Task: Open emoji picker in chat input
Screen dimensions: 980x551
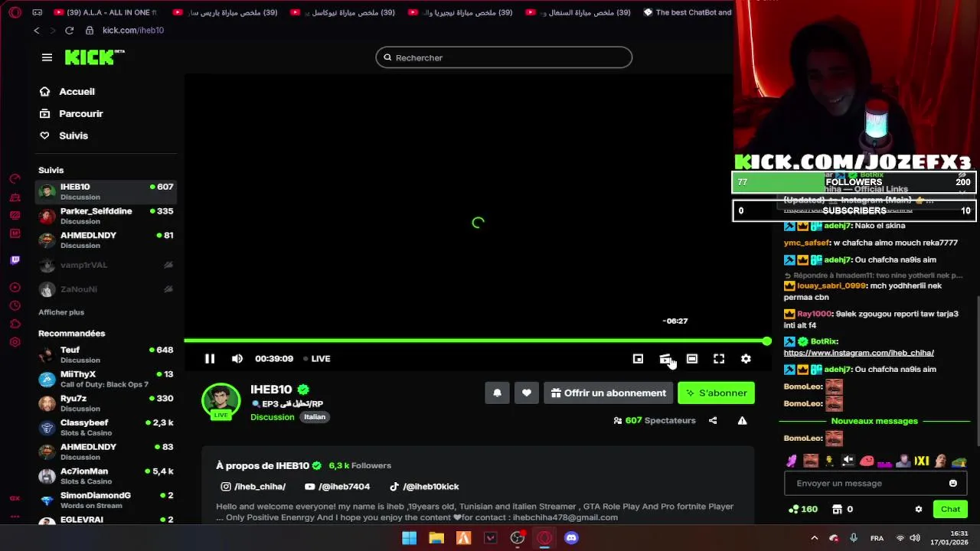Action: (x=952, y=483)
